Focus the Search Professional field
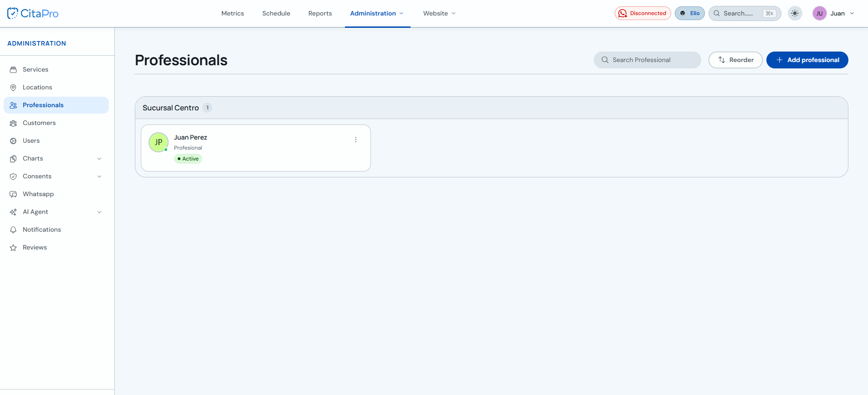 (x=647, y=60)
